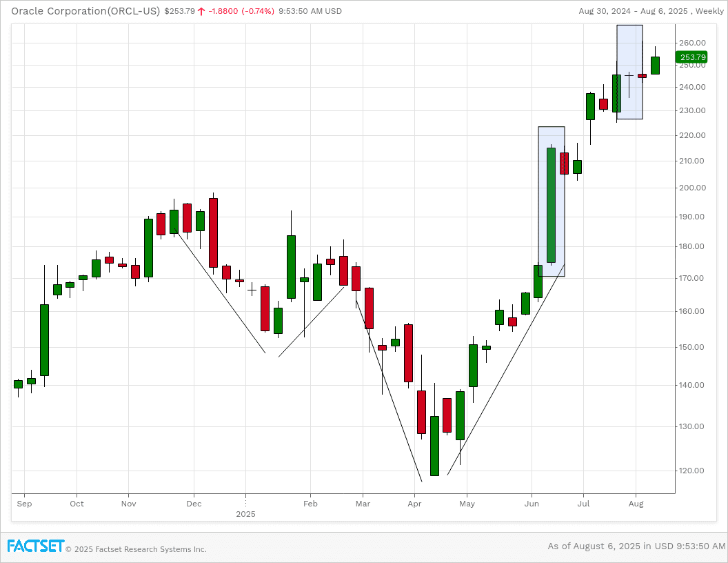Click the 160.00 y-axis label
Image resolution: width=728 pixels, height=563 pixels.
coord(692,312)
